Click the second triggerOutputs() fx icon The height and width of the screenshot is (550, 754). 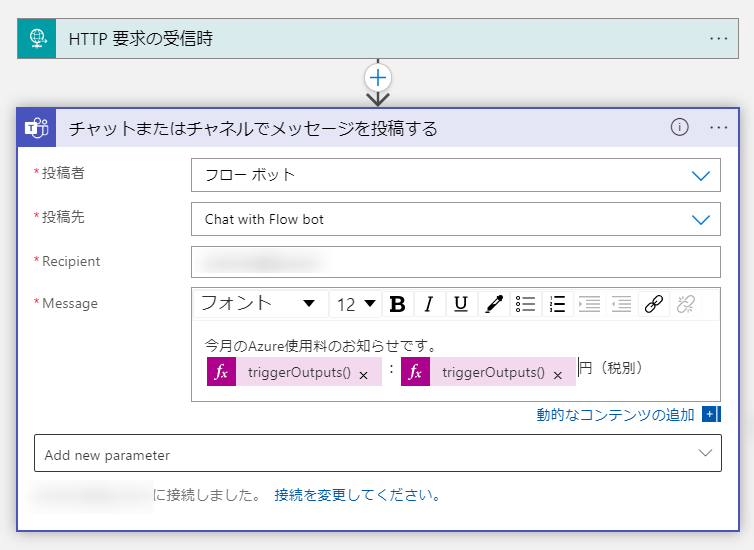[x=415, y=372]
